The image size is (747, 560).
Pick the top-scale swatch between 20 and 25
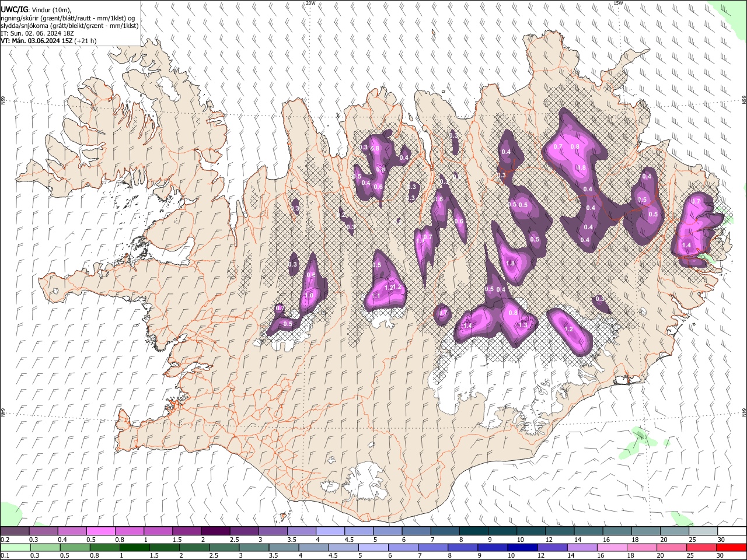pyautogui.click(x=674, y=531)
